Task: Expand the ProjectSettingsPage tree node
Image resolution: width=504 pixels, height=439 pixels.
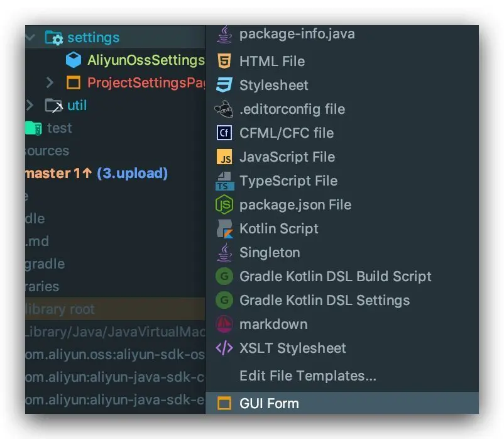Action: point(51,82)
